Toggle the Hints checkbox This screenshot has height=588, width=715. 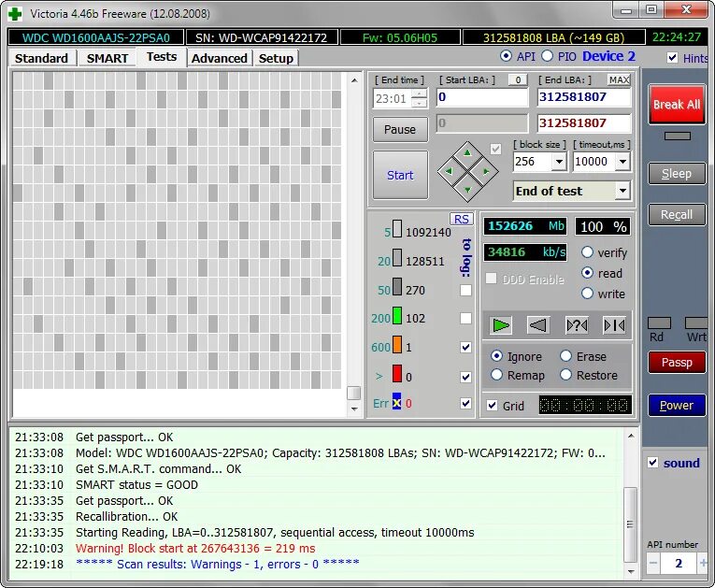(x=672, y=57)
